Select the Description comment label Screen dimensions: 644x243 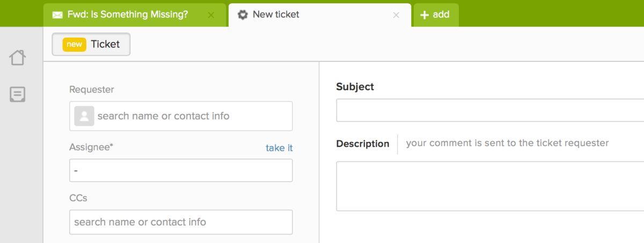(362, 144)
